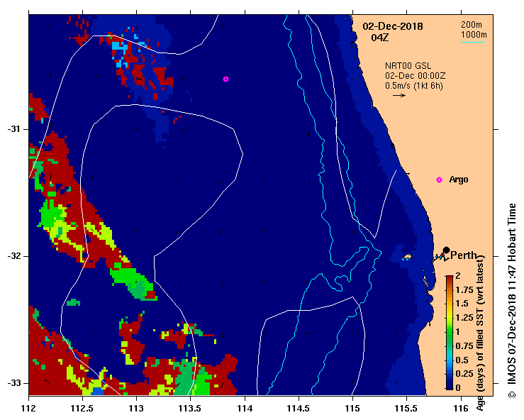This screenshot has width=524, height=420.
Task: Click the longitude label '112.5'
Action: pos(82,408)
